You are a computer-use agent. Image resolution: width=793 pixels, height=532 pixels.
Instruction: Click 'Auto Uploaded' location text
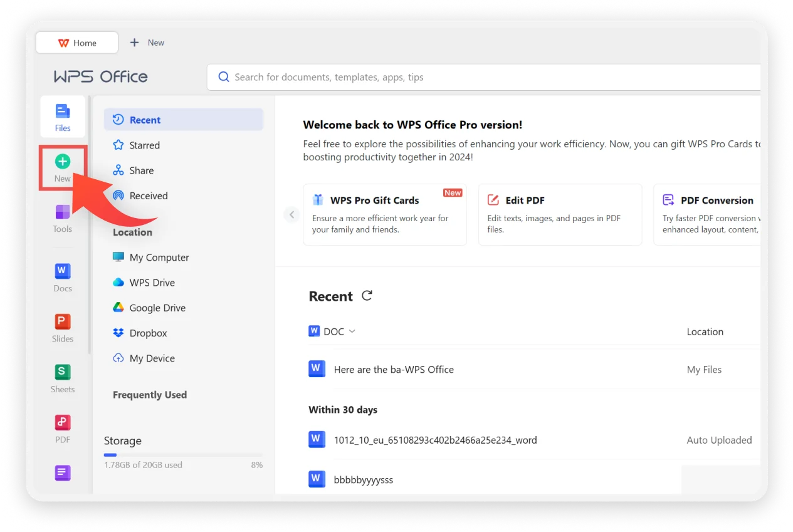coord(719,440)
